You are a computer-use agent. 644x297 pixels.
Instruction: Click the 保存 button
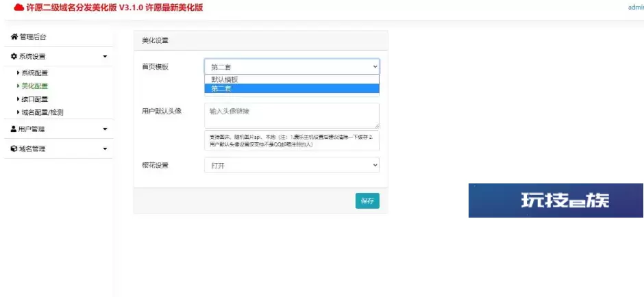[x=367, y=201]
